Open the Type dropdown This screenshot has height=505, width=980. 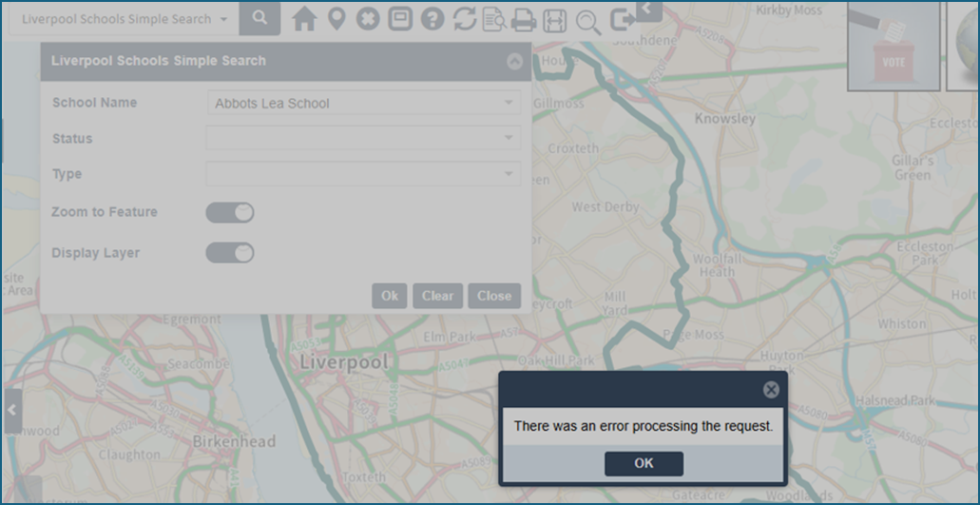pos(364,174)
